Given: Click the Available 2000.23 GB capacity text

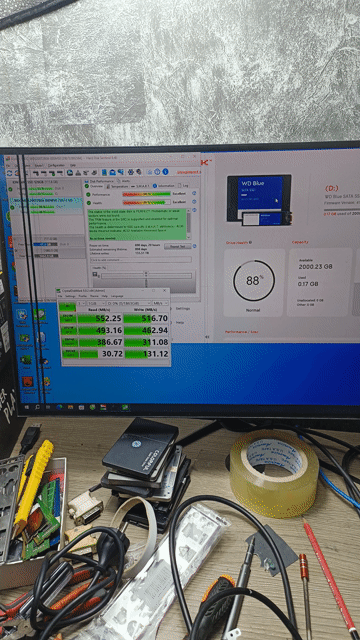Looking at the screenshot, I should 315,264.
